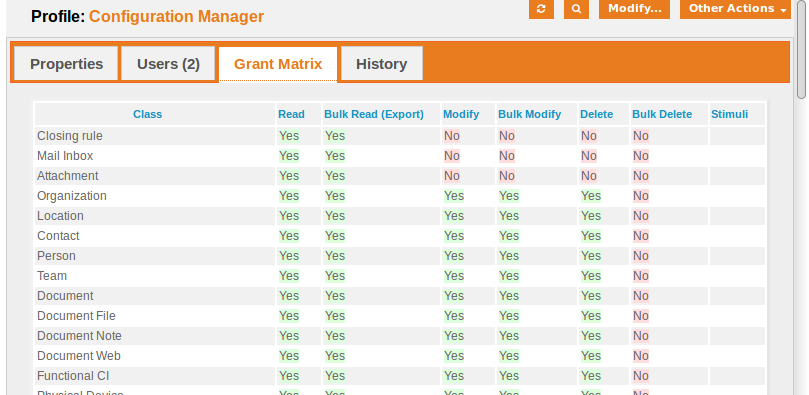Sort by the Read column header
Viewport: 809px width, 395px height.
click(x=292, y=114)
